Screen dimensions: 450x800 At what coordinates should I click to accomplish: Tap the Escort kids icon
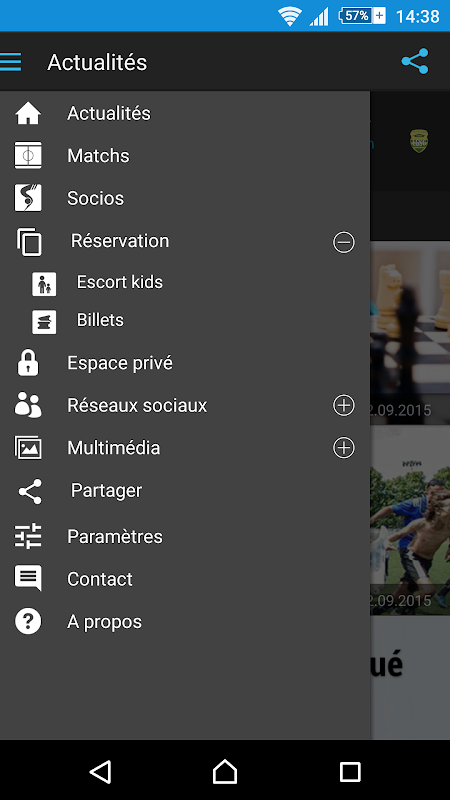[x=44, y=284]
